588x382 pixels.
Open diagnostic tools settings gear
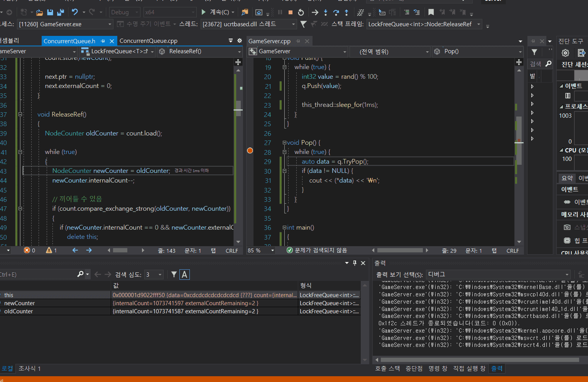click(565, 53)
